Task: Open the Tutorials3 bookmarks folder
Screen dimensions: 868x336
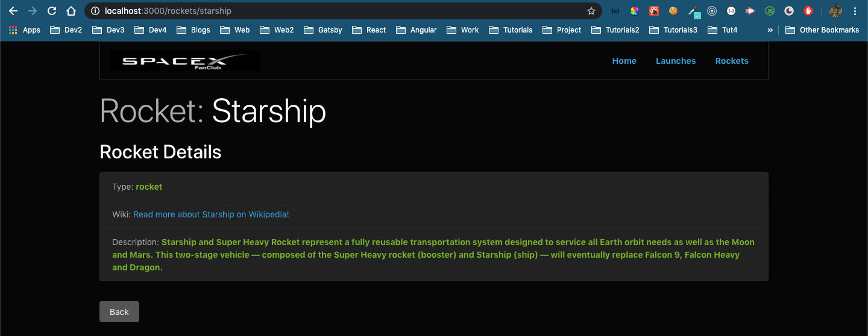Action: (x=673, y=30)
